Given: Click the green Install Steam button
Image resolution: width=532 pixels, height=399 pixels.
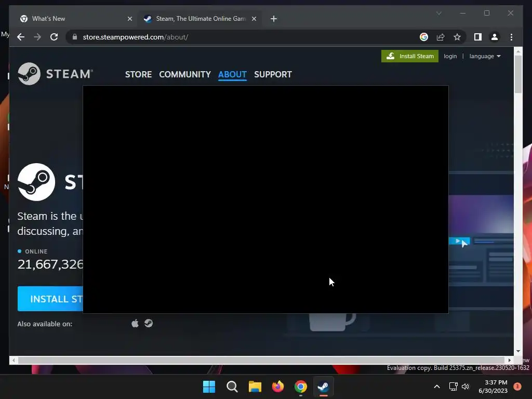Looking at the screenshot, I should [x=410, y=56].
